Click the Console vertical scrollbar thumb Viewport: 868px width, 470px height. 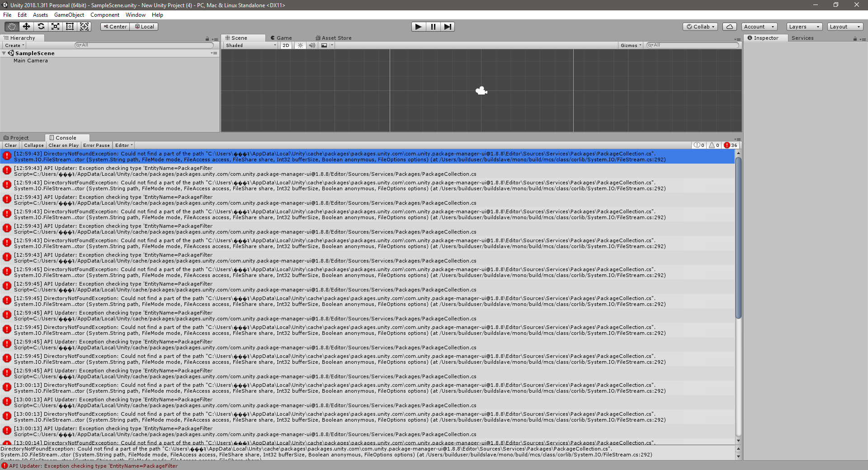[738, 237]
